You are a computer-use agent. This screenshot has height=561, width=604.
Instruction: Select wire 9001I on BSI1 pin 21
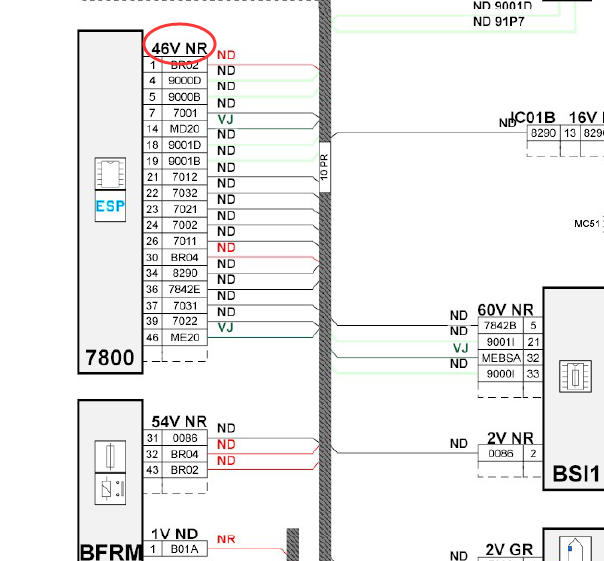click(500, 342)
